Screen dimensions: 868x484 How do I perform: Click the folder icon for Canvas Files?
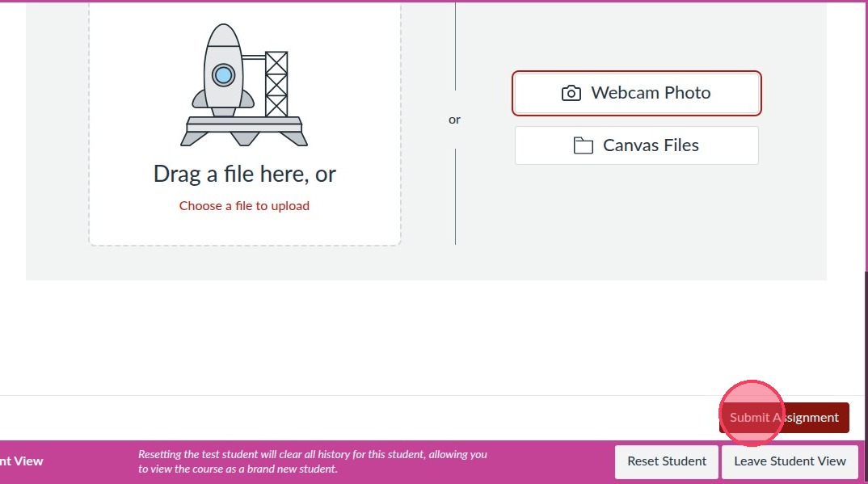(x=583, y=145)
